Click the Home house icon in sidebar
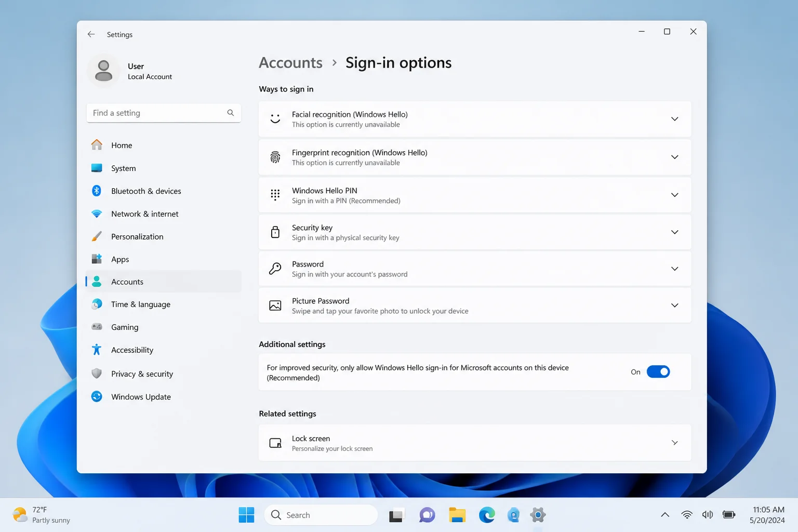 [97, 145]
